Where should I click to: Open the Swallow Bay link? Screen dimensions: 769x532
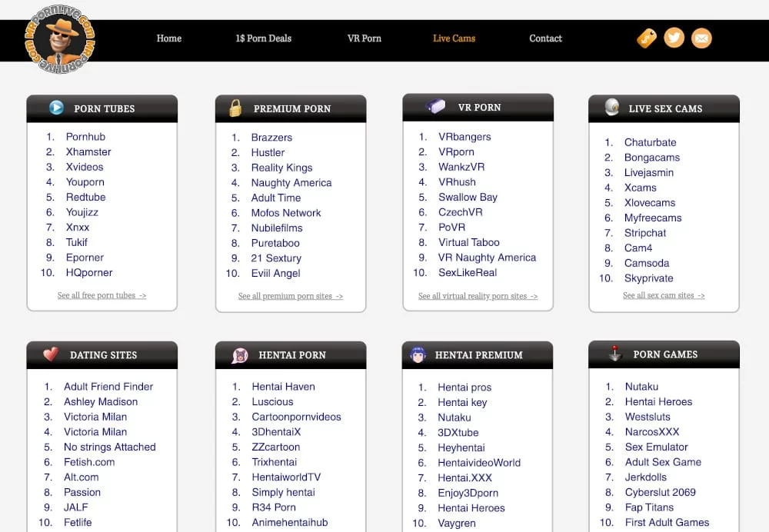pos(468,197)
